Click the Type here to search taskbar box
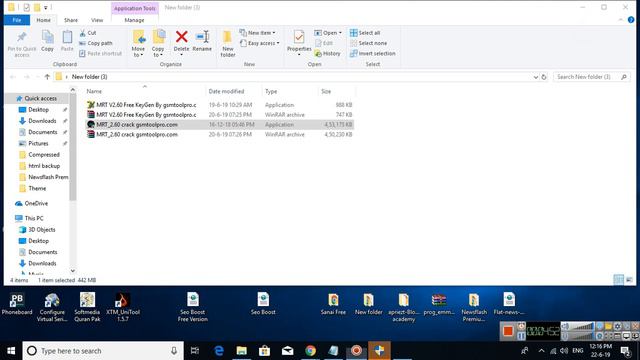 (x=103, y=351)
